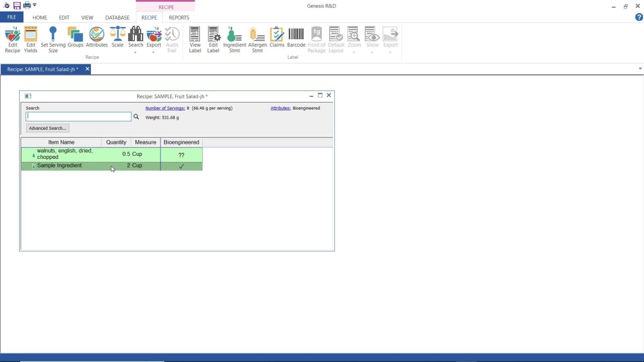Click the Edit Yields icon
The height and width of the screenshot is (362, 644).
(x=31, y=40)
